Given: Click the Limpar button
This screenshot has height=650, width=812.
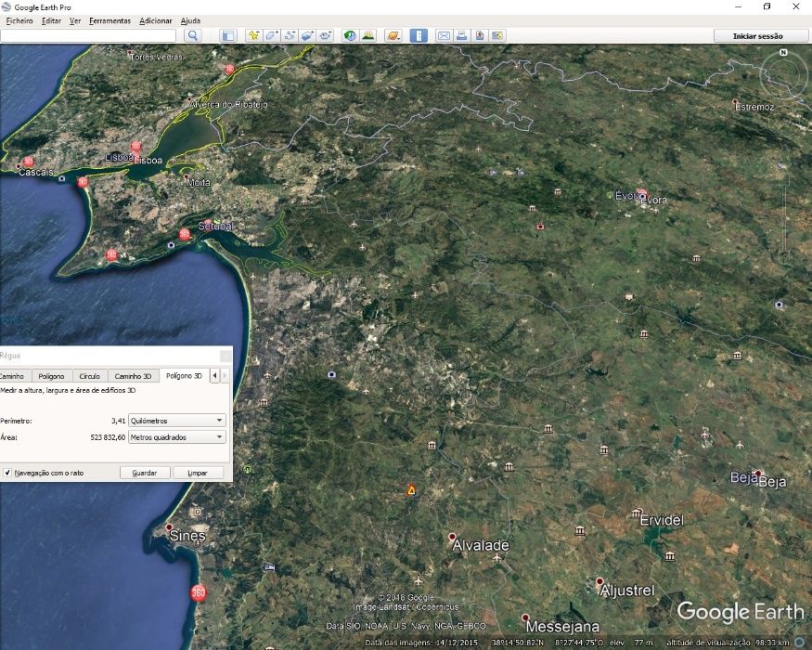Looking at the screenshot, I should coord(198,473).
